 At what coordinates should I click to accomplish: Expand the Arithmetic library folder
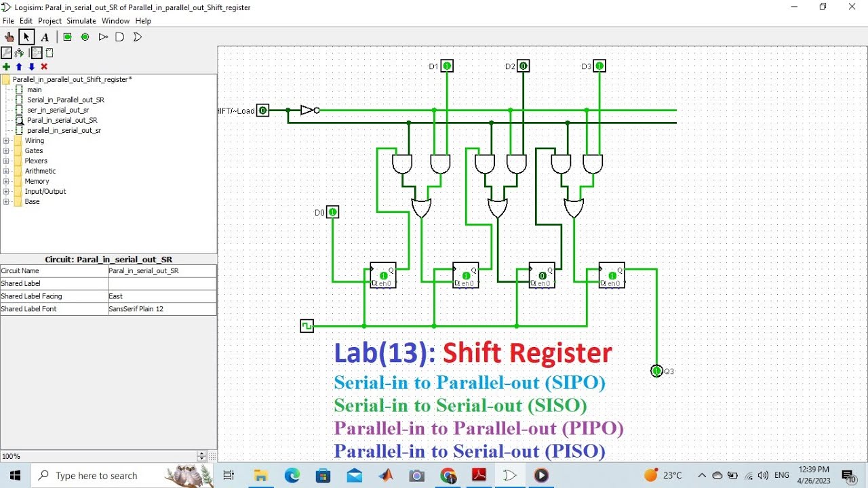(7, 171)
